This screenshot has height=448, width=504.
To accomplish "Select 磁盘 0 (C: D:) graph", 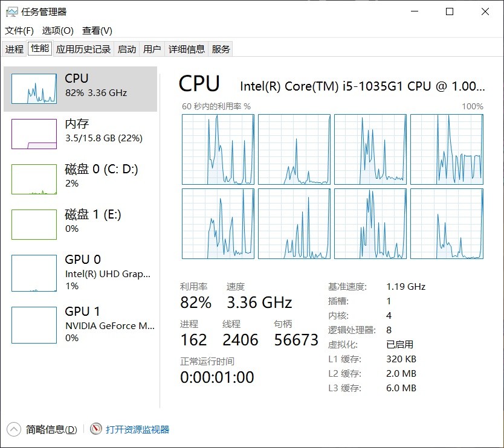I will 34,179.
